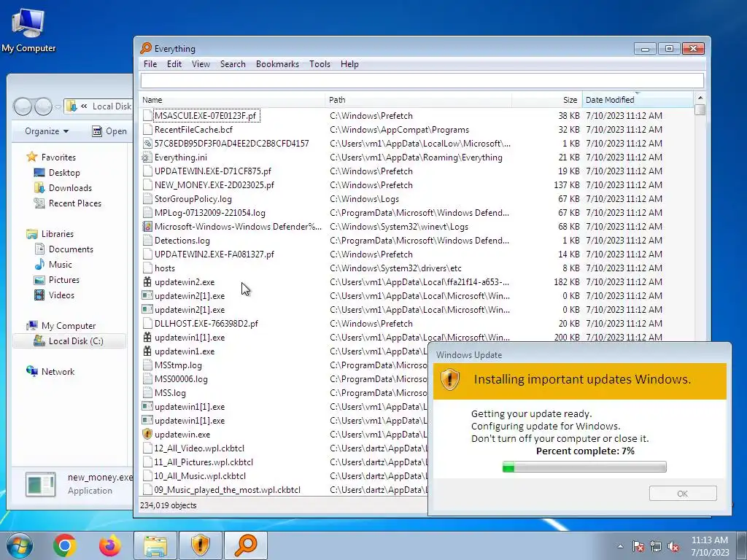The height and width of the screenshot is (560, 747).
Task: Open Documents library in Explorer
Action: point(64,249)
